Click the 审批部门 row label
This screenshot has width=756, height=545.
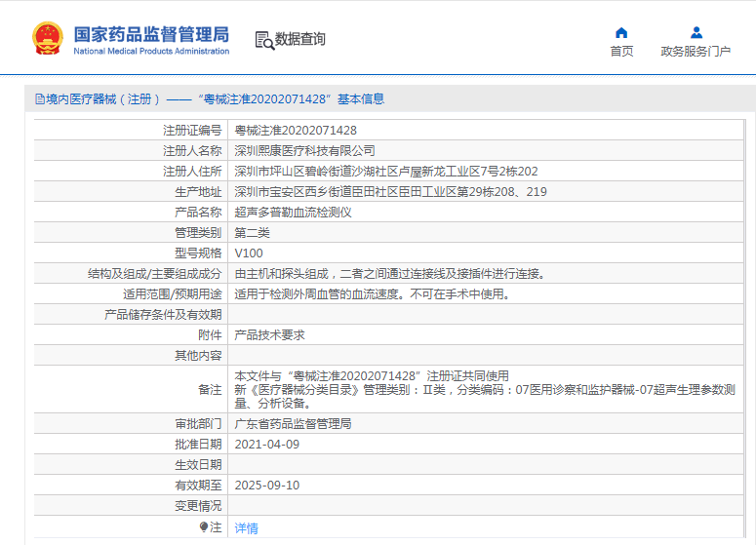tap(198, 424)
